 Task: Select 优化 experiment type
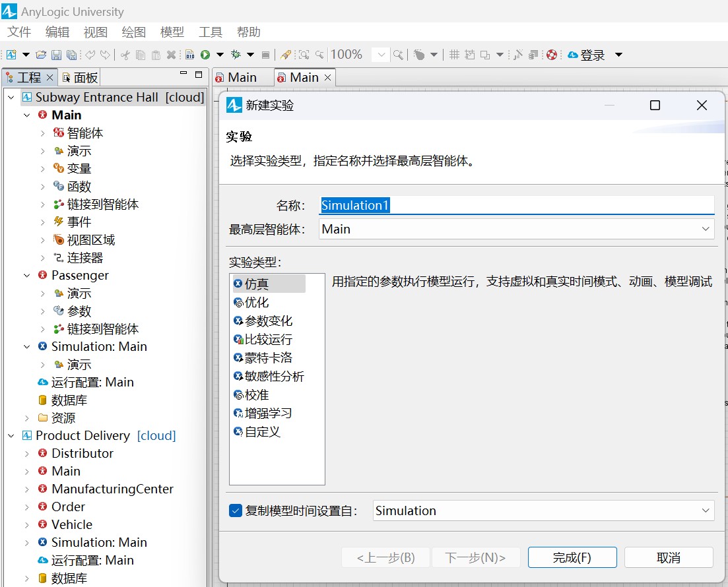tap(256, 303)
